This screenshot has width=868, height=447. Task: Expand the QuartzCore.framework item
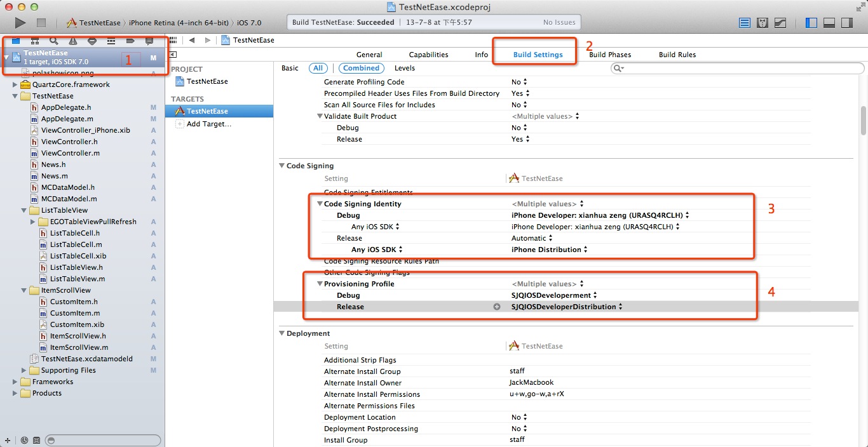(15, 84)
